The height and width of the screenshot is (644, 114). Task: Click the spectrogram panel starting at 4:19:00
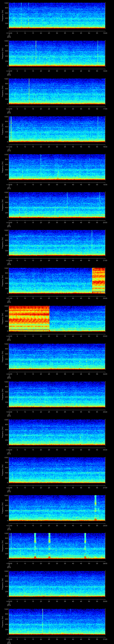tap(57, 205)
